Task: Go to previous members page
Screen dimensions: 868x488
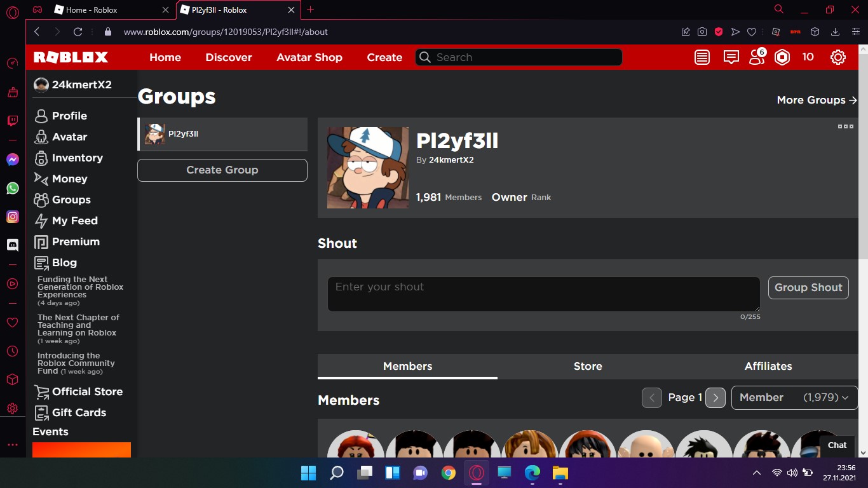Action: pos(652,398)
